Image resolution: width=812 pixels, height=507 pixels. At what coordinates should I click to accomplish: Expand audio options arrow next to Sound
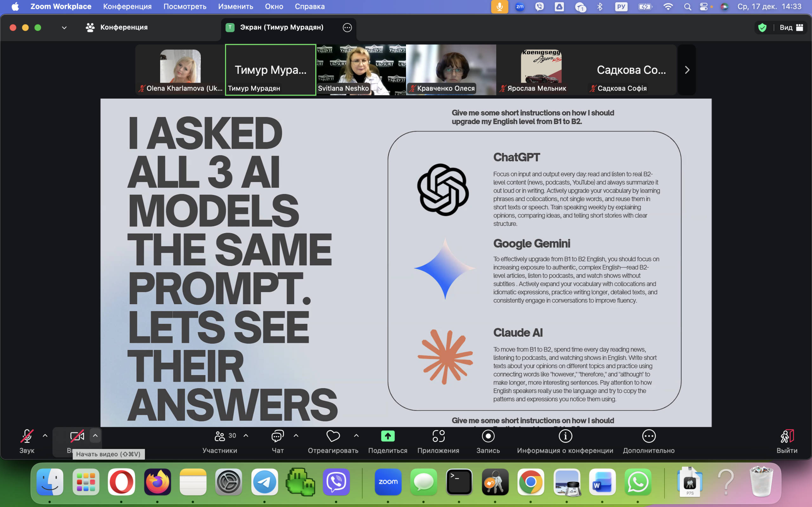pos(45,436)
